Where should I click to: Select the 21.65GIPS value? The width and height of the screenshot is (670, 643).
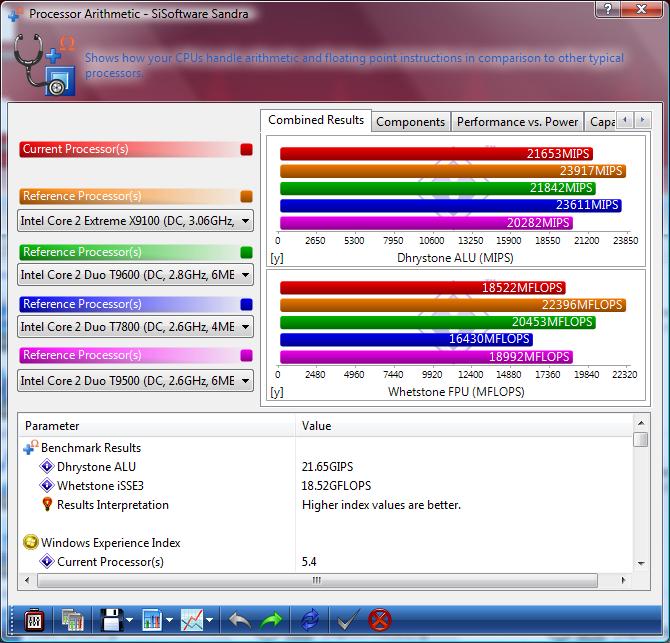327,467
